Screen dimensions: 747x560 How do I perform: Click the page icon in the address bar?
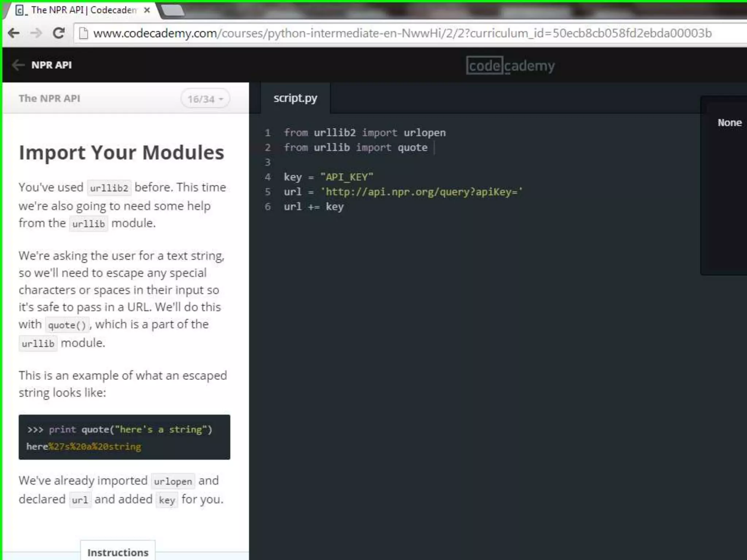pos(84,33)
